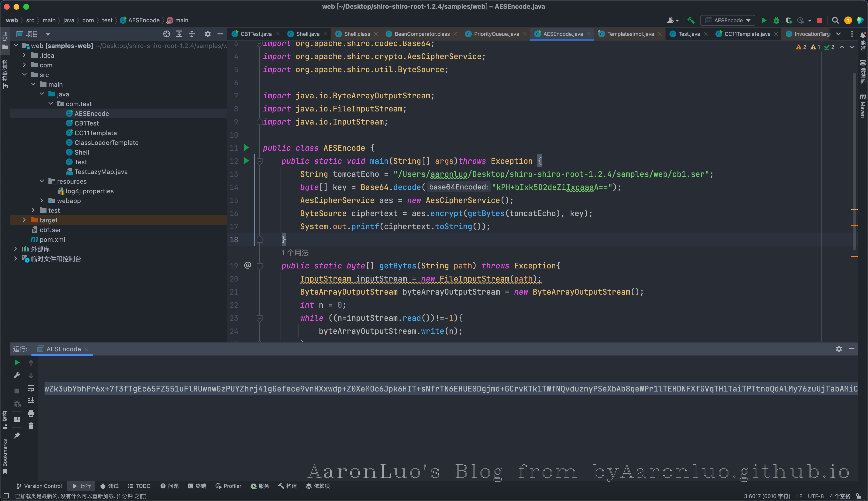Open the 终端 terminal tool window

197,486
